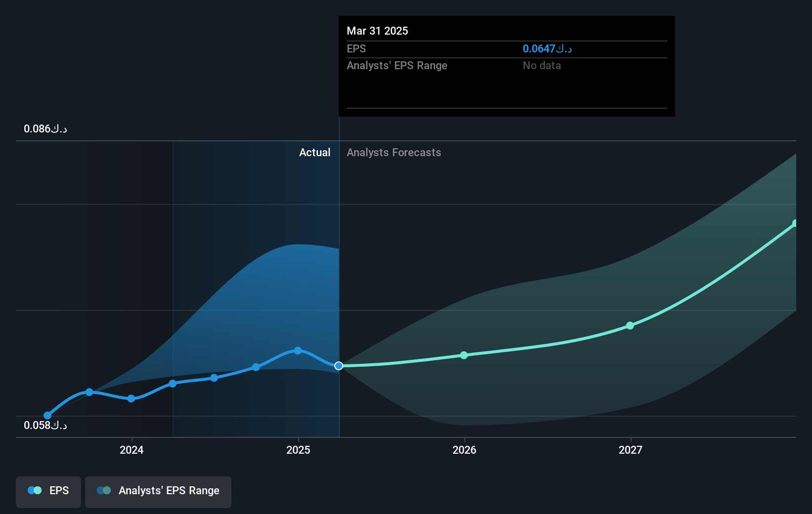The height and width of the screenshot is (514, 812).
Task: Select the Mar 31 2025 EPS data point
Action: pyautogui.click(x=339, y=366)
